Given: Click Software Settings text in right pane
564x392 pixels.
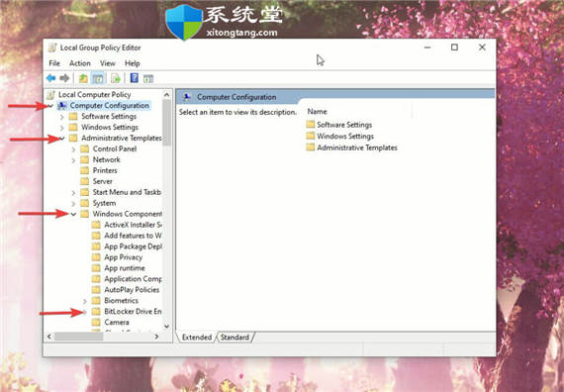Looking at the screenshot, I should coord(344,125).
